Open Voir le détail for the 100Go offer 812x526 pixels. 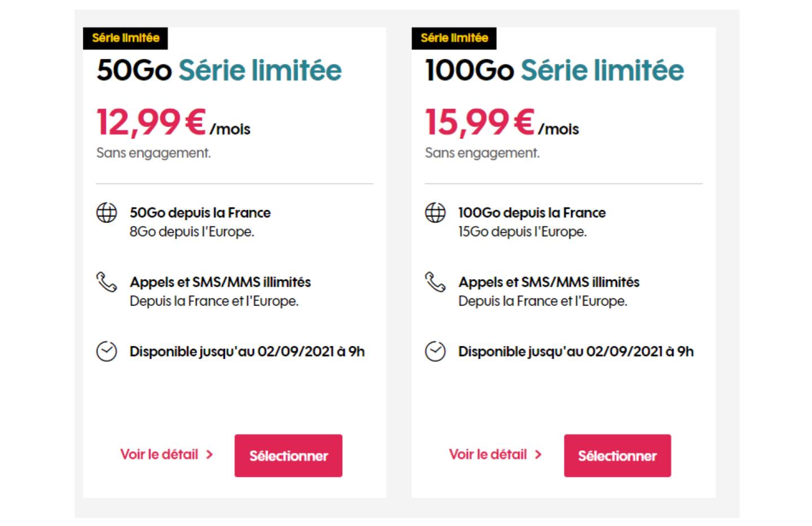[488, 454]
